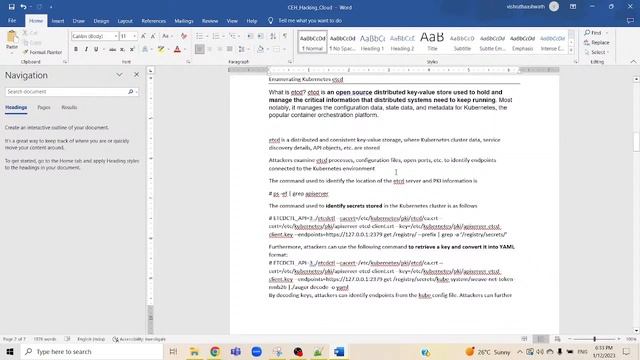Click Format Painter in Clipboard group
The image size is (640, 360).
tap(42, 52)
